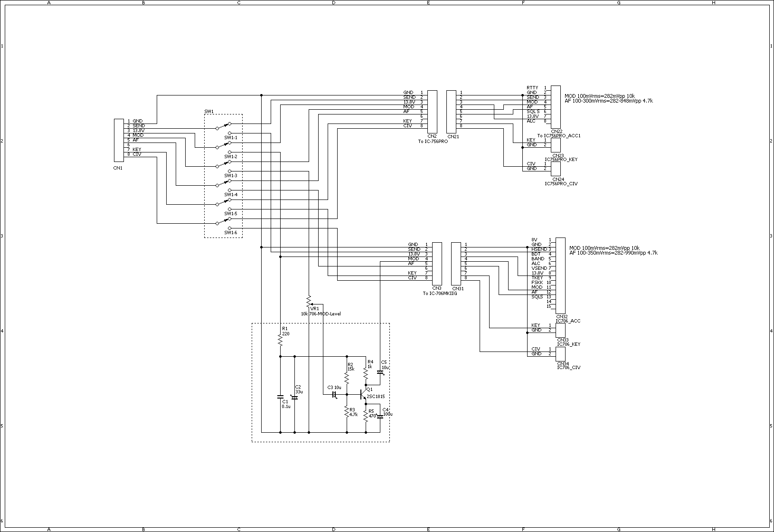Select the 'BDT' pin label on CN32
Screen dimensions: 774x532
coord(536,254)
